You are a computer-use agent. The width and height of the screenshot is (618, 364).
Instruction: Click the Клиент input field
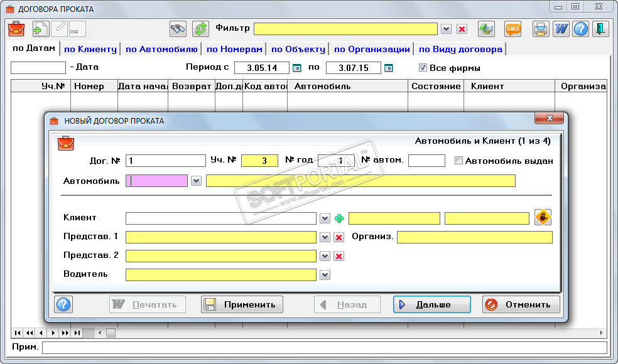coord(220,218)
